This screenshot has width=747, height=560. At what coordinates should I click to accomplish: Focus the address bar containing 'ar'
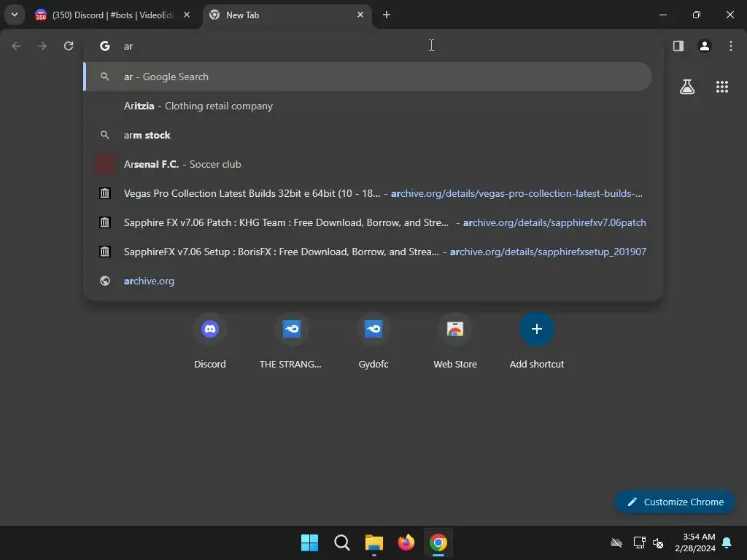(373, 46)
